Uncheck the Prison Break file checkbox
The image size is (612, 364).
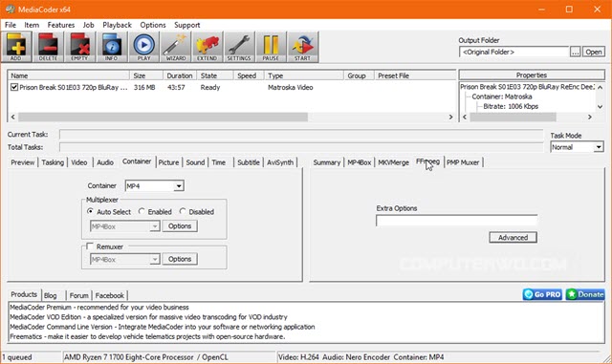[14, 87]
